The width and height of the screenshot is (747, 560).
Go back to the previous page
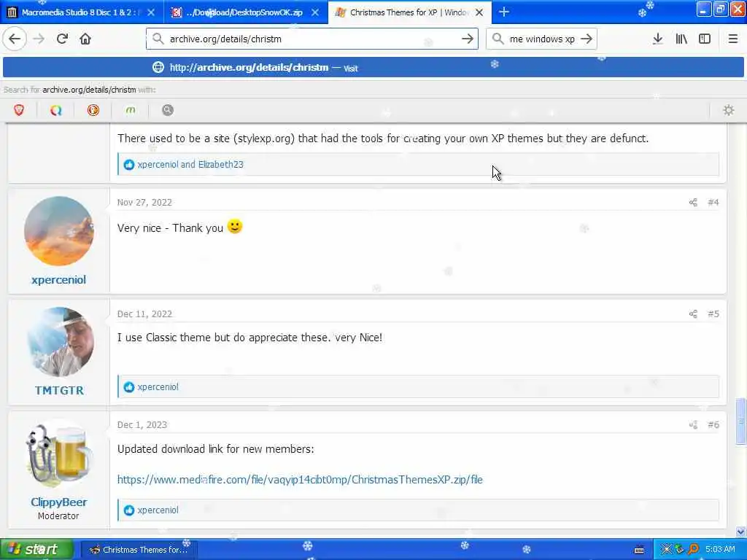(15, 39)
